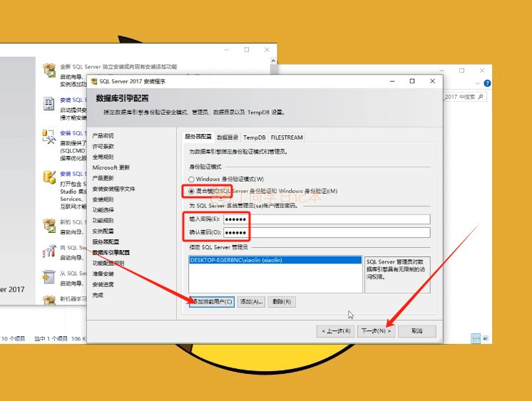Viewport: 532px width, 401px height.
Task: Open the FILESTREAM tab
Action: [x=287, y=137]
